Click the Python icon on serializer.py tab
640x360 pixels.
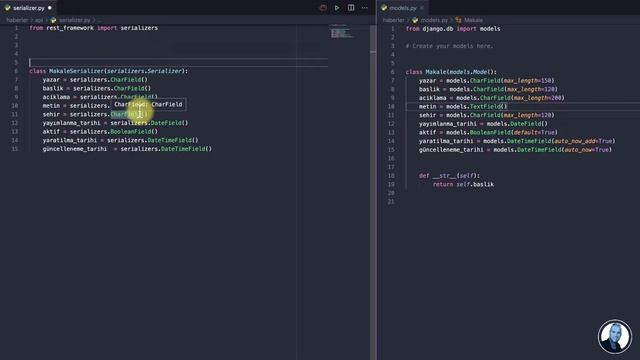(7, 8)
